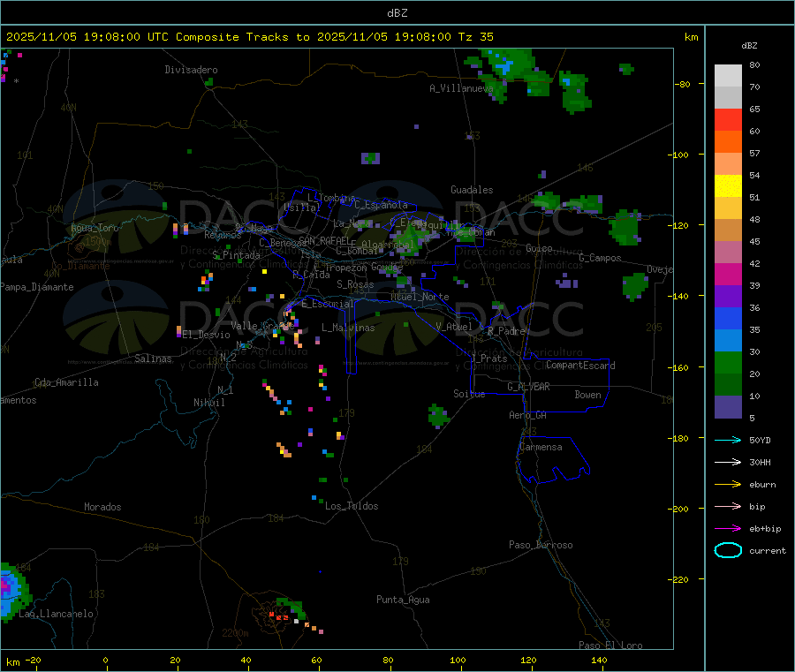Click the white 30HM arrow legend icon
The height and width of the screenshot is (672, 795).
[728, 462]
